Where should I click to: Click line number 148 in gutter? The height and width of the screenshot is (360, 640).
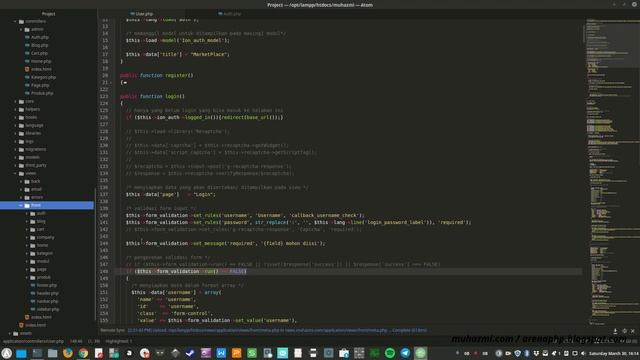[x=104, y=271]
